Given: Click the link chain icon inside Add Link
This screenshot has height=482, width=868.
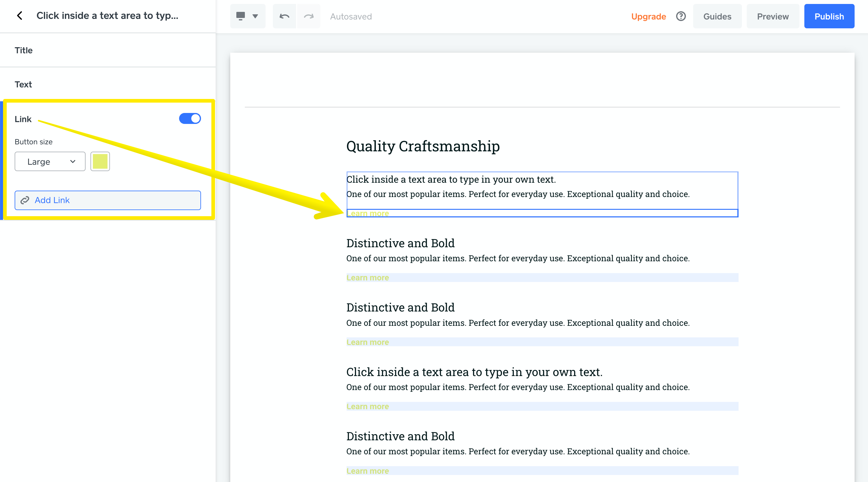Looking at the screenshot, I should click(25, 200).
